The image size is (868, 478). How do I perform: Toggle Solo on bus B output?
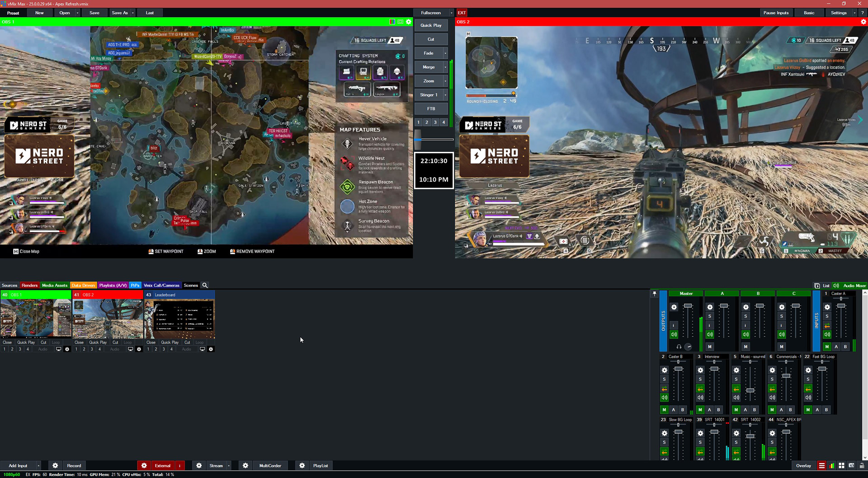click(x=745, y=316)
